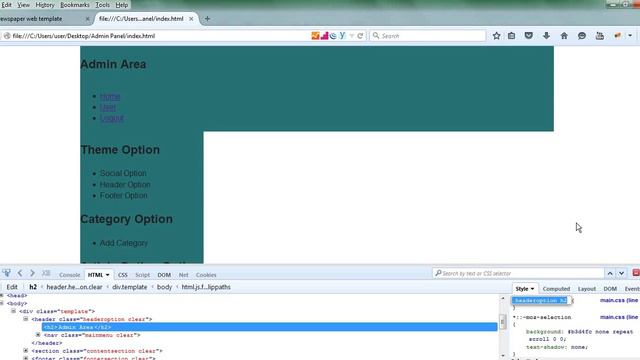Jump to next Firebug search match
The image size is (640, 360).
click(621, 273)
